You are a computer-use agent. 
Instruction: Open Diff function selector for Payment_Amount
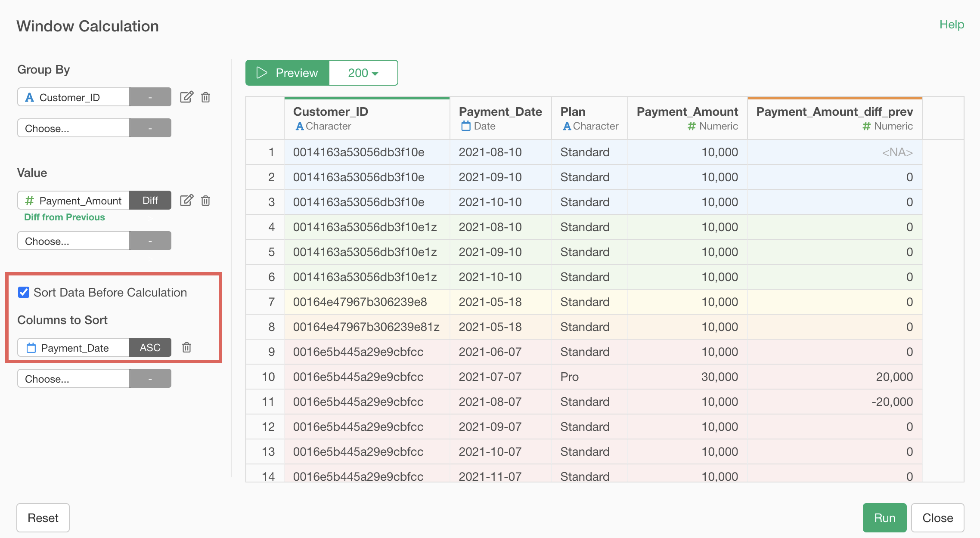[150, 200]
